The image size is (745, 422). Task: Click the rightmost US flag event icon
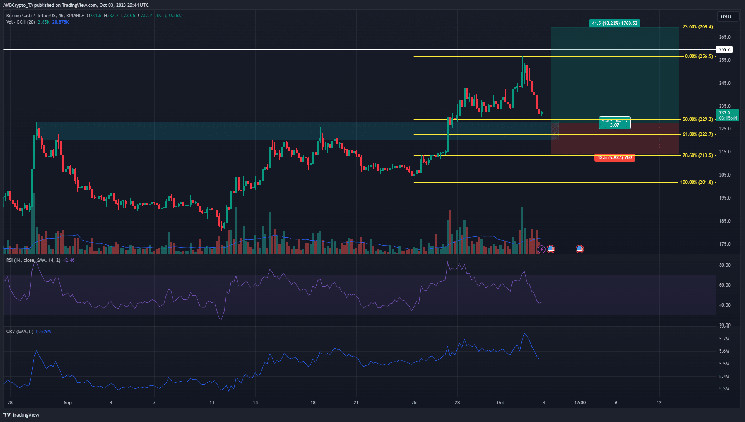pos(580,249)
